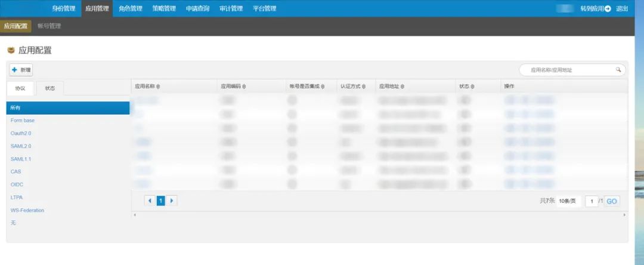Select the 状态 filter tab
This screenshot has height=265, width=644.
49,88
